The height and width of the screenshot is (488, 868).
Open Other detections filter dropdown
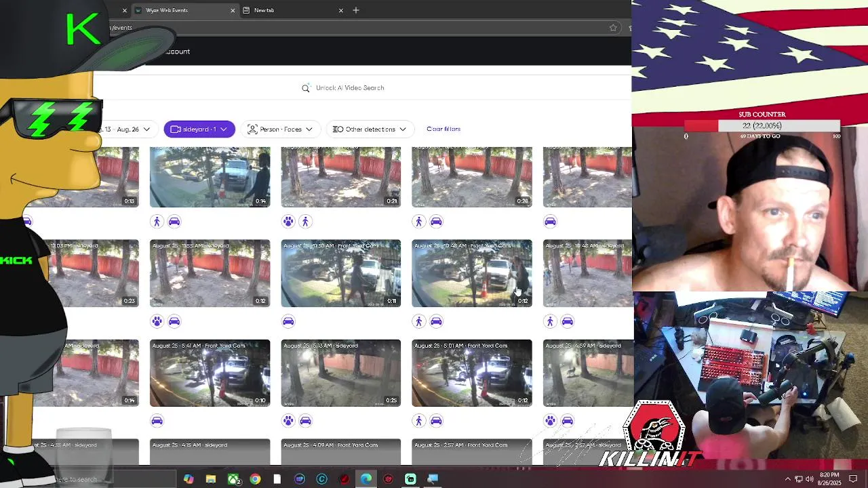(x=370, y=129)
